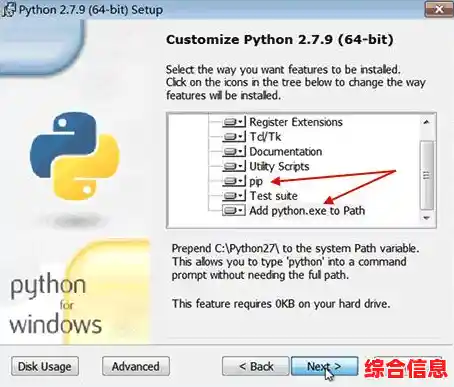Screen dimensions: 454x387
Task: Select the Register Extensions tree label
Action: (x=296, y=122)
